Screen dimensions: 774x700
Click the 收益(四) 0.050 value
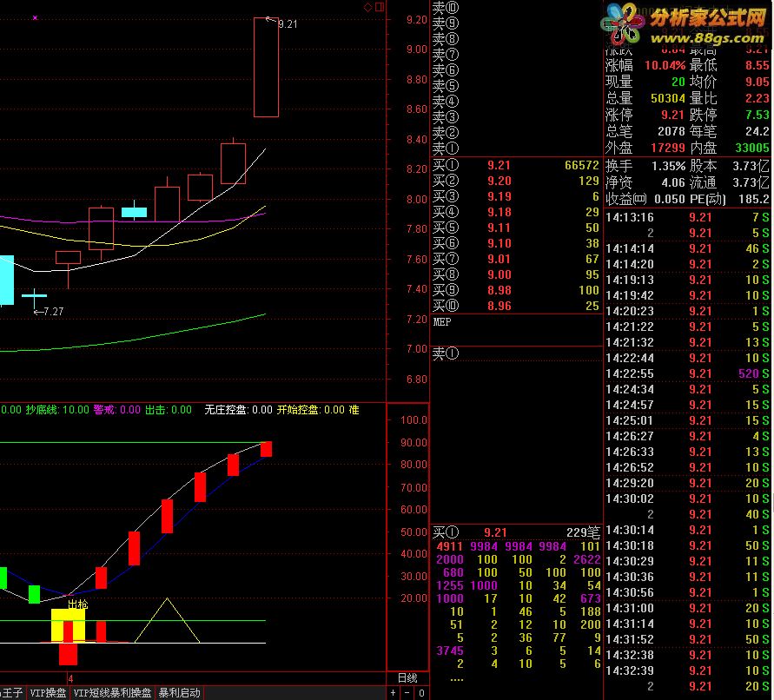tap(670, 200)
